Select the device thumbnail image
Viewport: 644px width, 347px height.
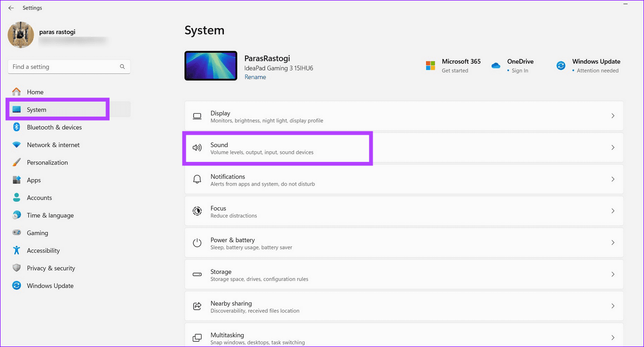click(x=210, y=65)
